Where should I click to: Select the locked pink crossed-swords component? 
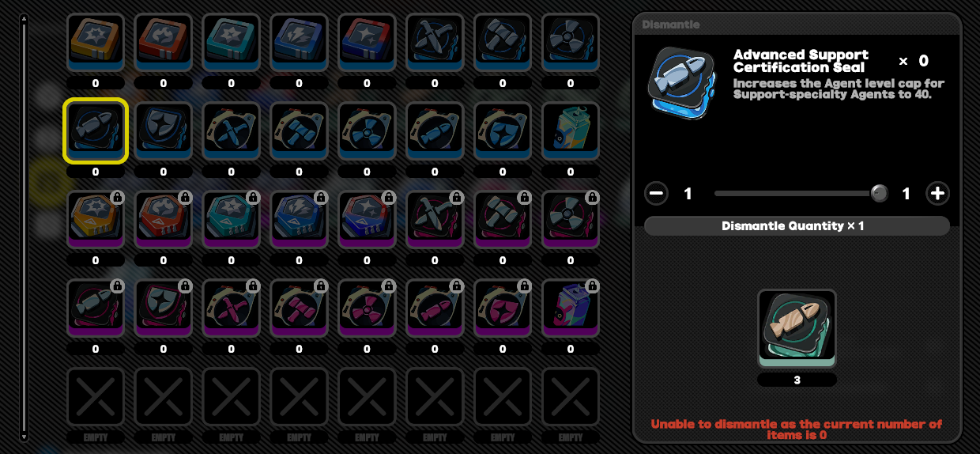[x=232, y=308]
